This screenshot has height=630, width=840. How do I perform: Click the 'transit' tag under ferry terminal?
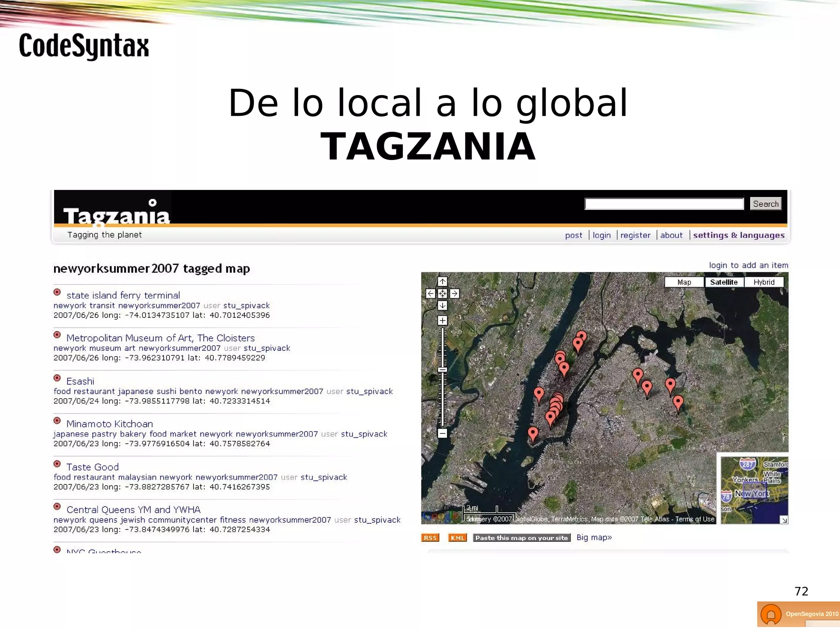point(102,306)
